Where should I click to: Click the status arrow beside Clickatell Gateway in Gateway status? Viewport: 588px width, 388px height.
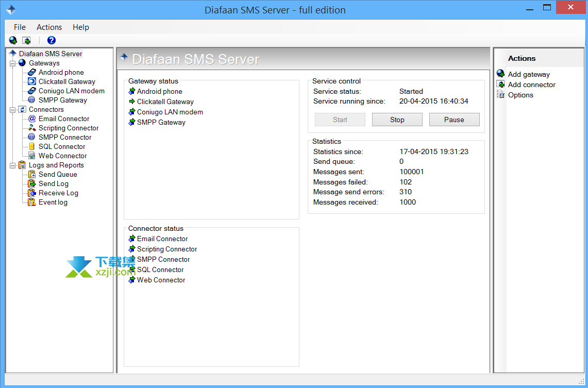(131, 101)
